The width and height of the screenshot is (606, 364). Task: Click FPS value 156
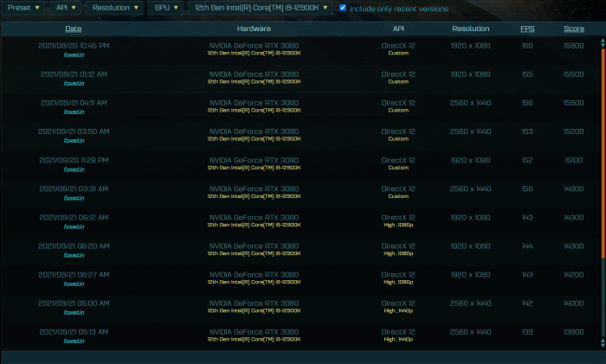[x=527, y=103]
